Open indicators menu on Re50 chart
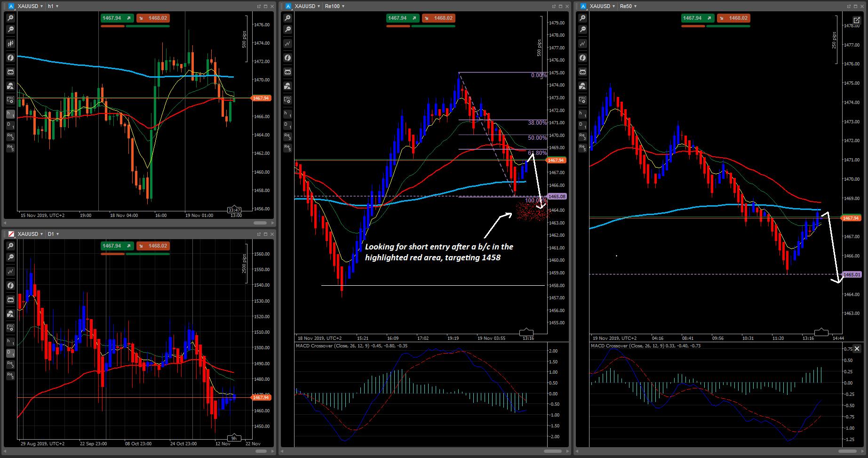The width and height of the screenshot is (868, 458). point(582,58)
